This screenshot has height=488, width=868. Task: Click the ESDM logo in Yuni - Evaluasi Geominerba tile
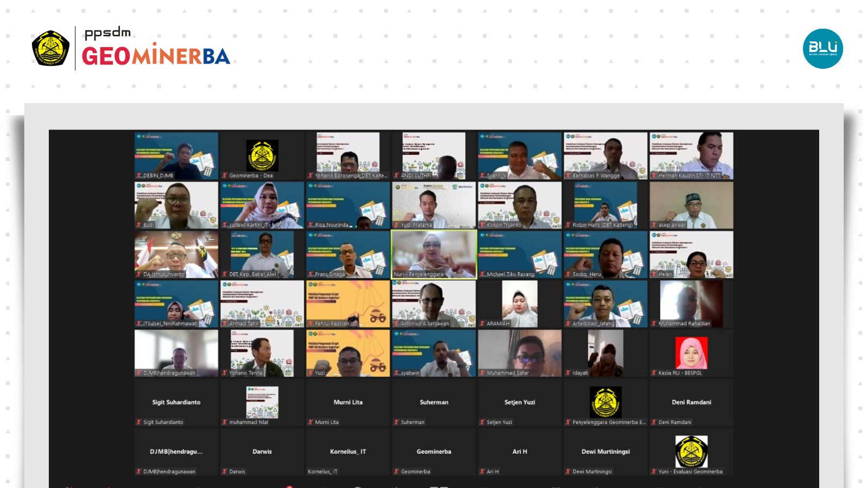691,451
